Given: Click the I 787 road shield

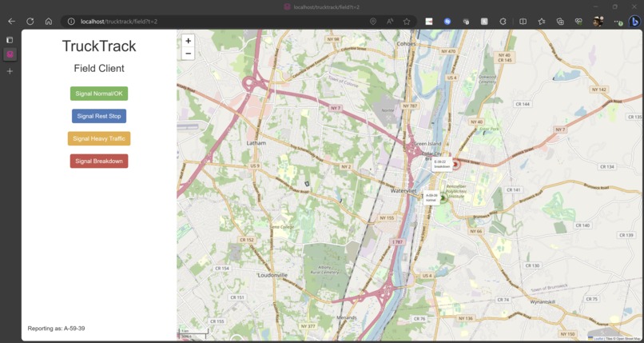Looking at the screenshot, I should 399,242.
